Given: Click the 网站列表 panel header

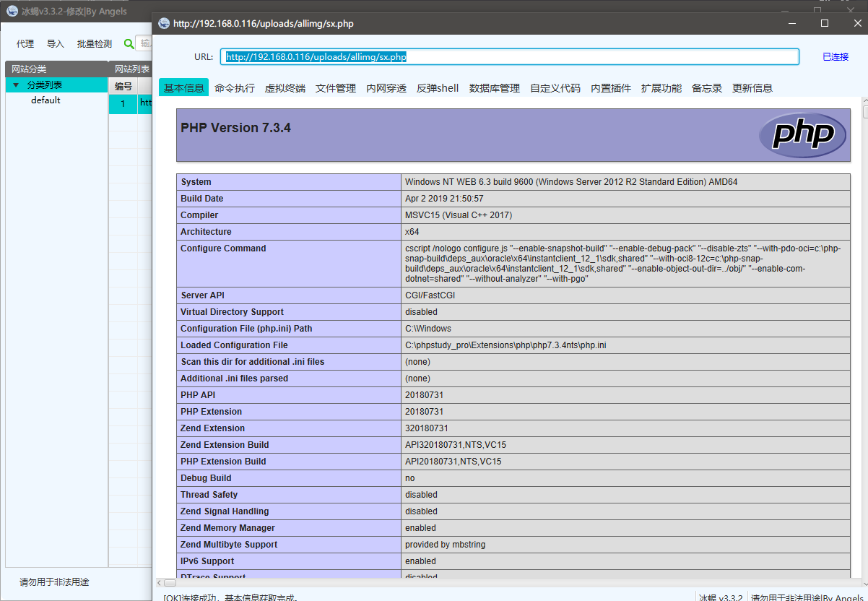Looking at the screenshot, I should (131, 69).
